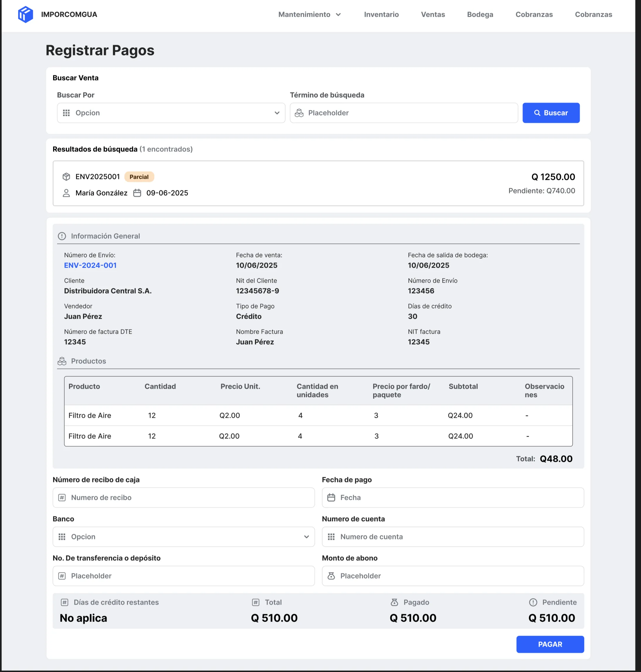Click the money bag icon in Monto de abono
The width and height of the screenshot is (641, 672).
coord(332,576)
